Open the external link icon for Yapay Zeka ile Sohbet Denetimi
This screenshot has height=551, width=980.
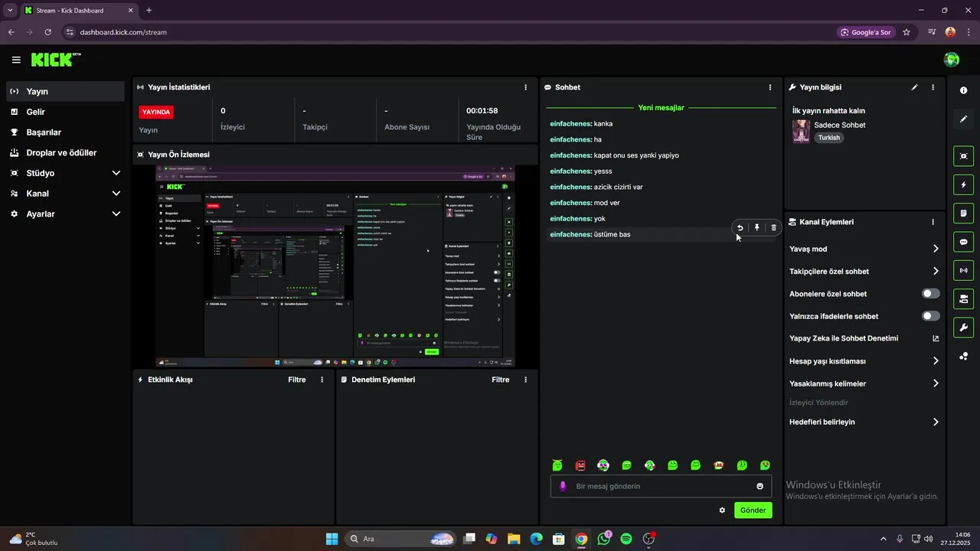(936, 338)
